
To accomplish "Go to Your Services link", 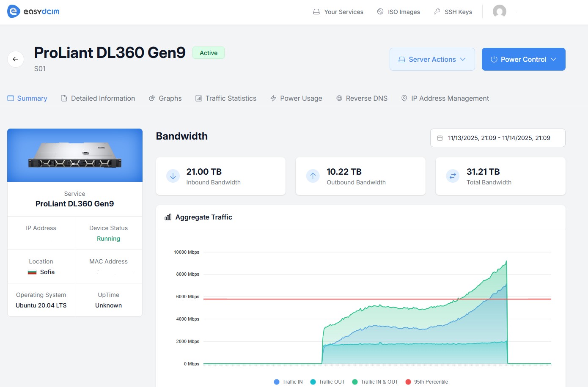I will (x=338, y=12).
